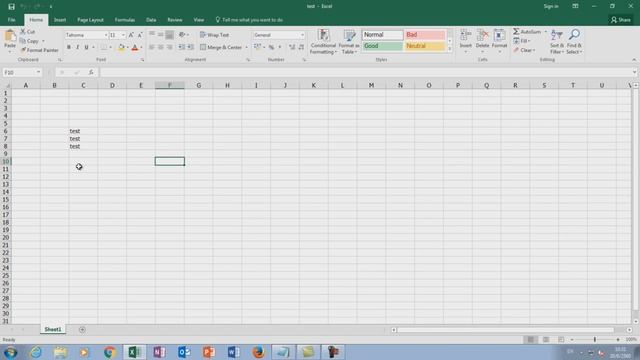
Task: Select middle align in Alignment group
Action: pyautogui.click(x=160, y=35)
